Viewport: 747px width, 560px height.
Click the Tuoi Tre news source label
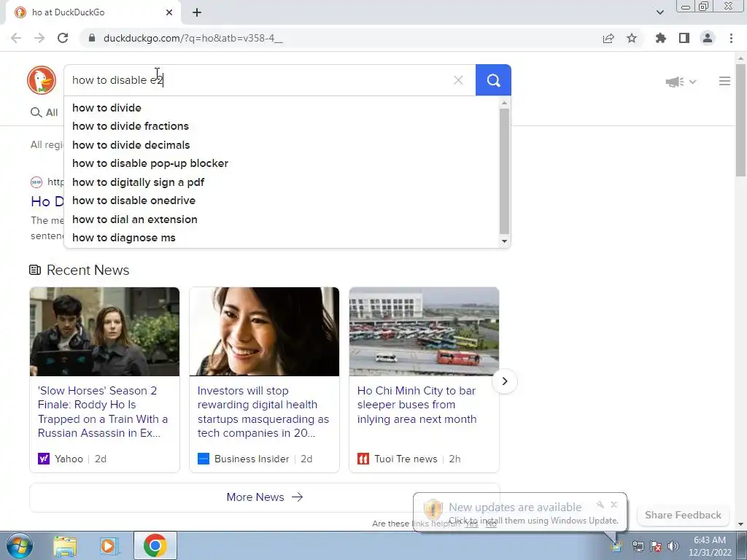[406, 459]
